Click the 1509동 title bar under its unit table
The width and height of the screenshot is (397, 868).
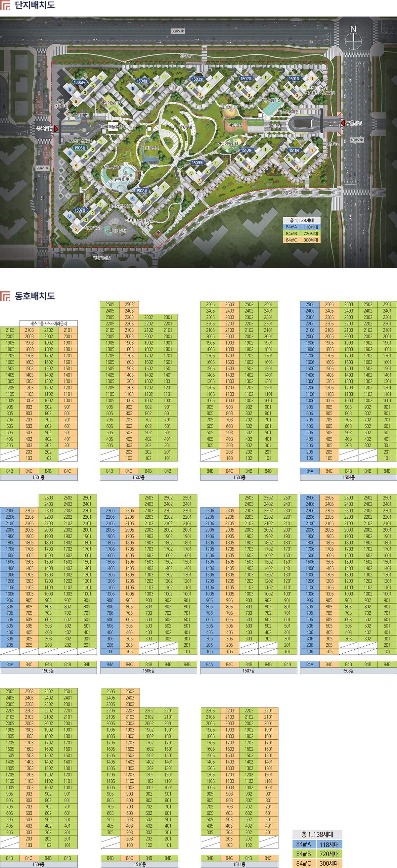click(39, 865)
